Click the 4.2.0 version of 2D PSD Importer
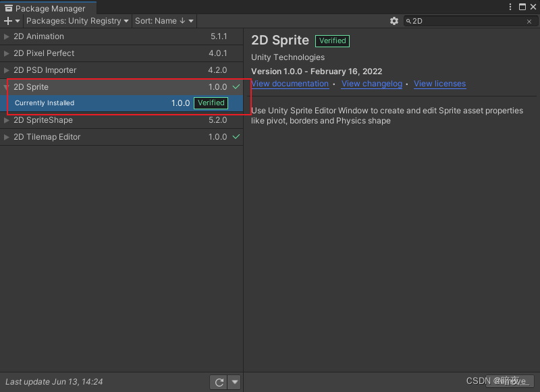 [x=217, y=70]
